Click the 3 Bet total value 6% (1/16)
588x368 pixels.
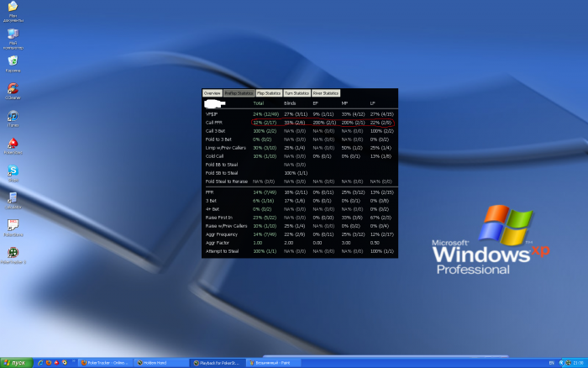[263, 201]
